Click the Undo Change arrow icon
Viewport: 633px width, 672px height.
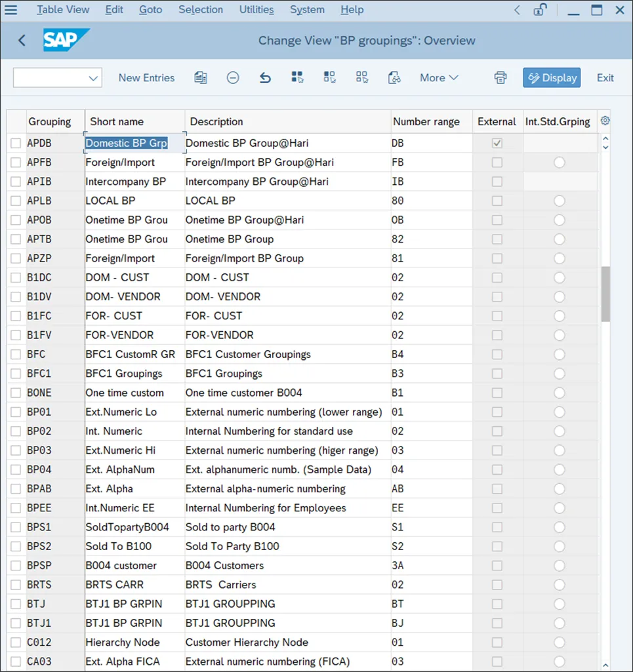pyautogui.click(x=265, y=77)
